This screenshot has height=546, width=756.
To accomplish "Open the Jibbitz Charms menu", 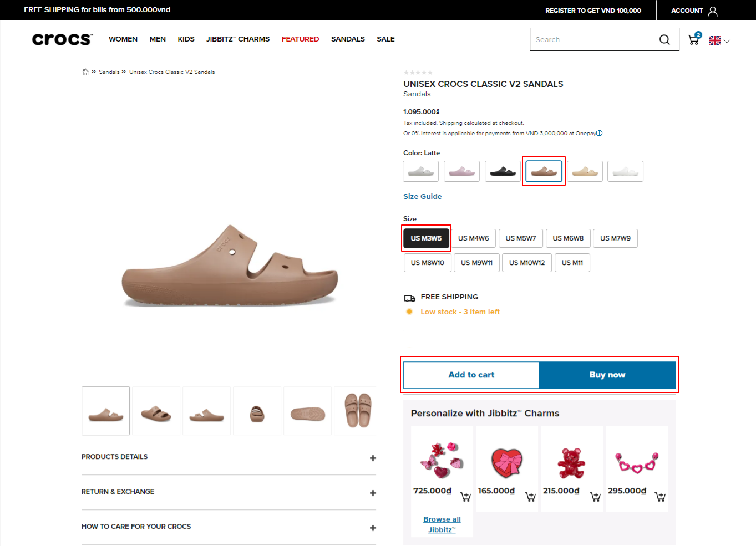I will point(238,39).
